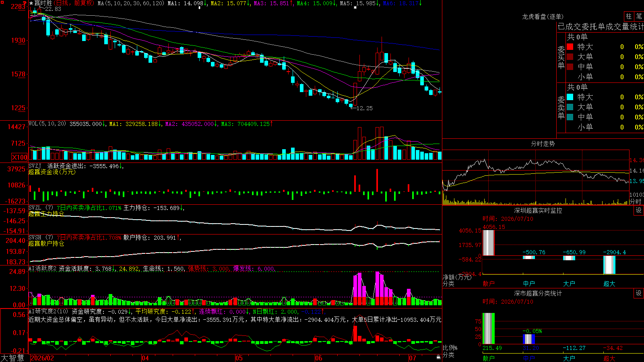
Task: Click 超大 under 深圳超赢实时监控 chart
Action: pyautogui.click(x=609, y=284)
